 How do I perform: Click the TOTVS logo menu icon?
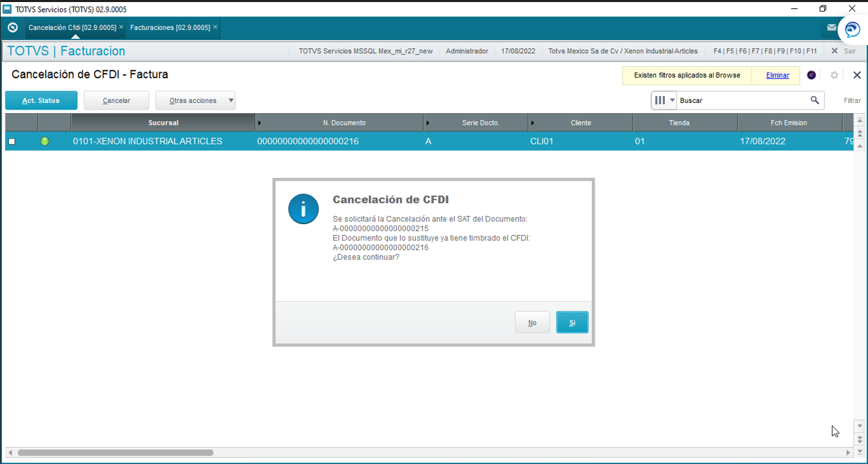12,28
